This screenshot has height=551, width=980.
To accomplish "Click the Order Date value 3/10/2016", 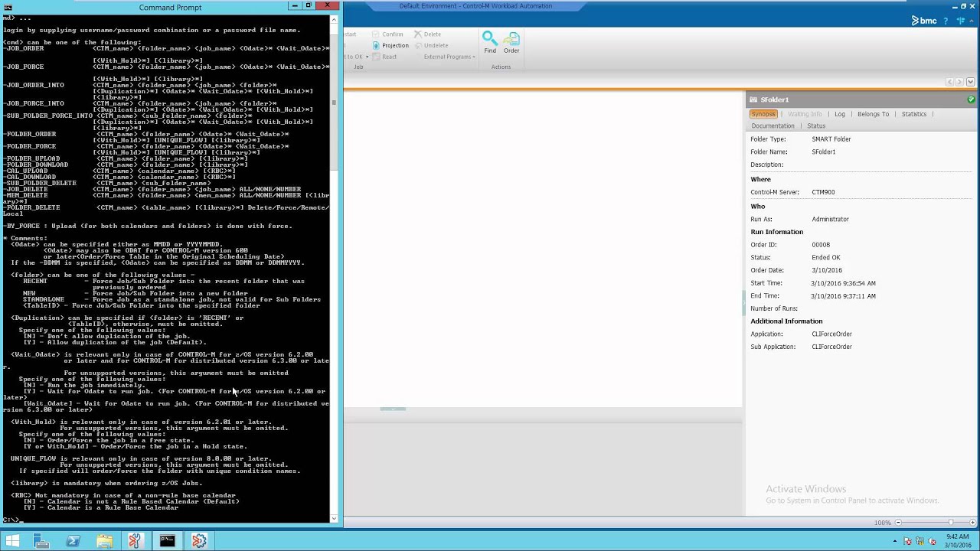I will [x=827, y=270].
